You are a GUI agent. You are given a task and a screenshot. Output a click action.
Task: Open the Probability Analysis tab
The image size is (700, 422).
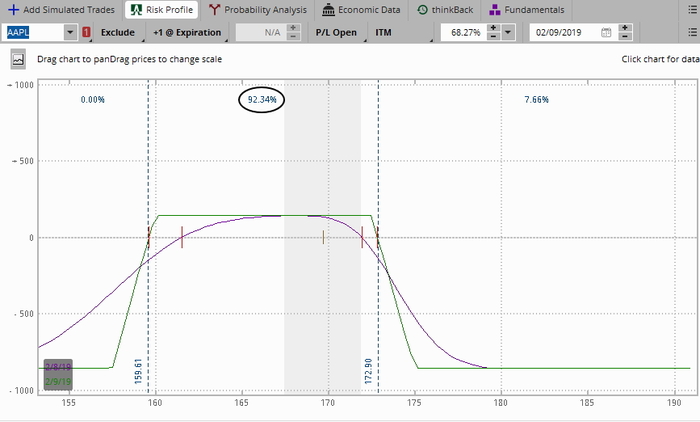pos(258,9)
